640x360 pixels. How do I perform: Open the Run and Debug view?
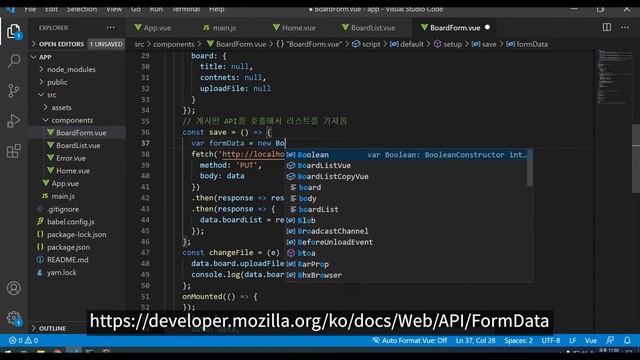tap(13, 121)
